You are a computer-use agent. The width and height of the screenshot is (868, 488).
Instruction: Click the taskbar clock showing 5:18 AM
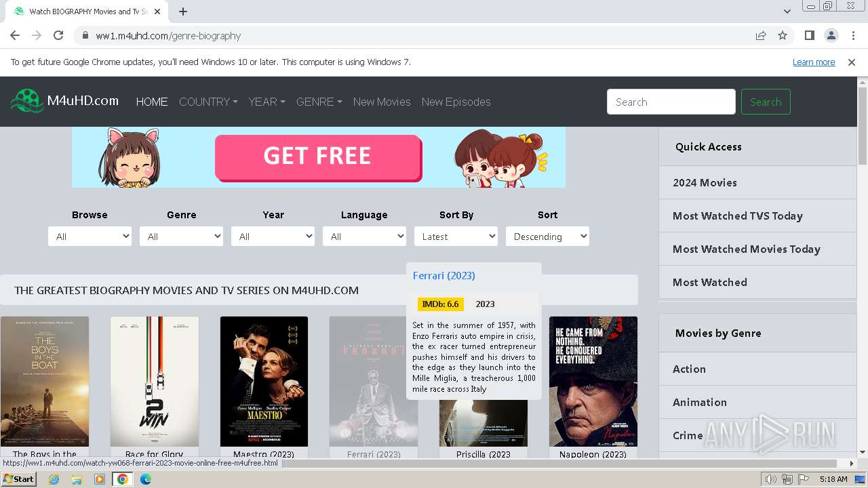(x=833, y=479)
